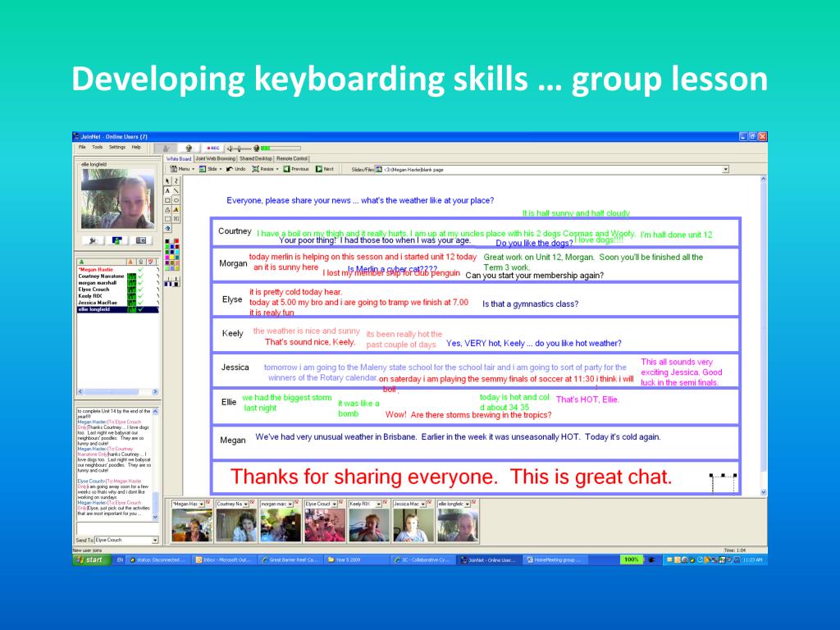Toggle the checkmark for ellie longfield
The image size is (840, 630).
point(140,309)
